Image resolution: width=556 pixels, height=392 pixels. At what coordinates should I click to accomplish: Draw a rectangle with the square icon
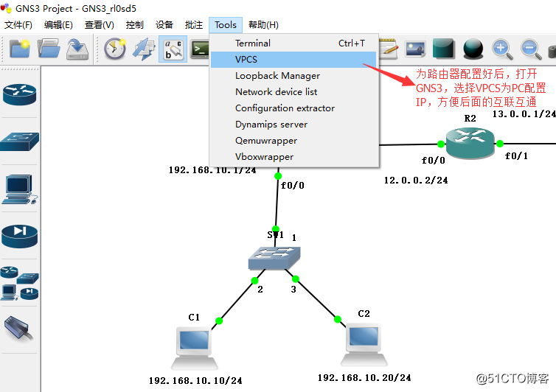click(444, 48)
